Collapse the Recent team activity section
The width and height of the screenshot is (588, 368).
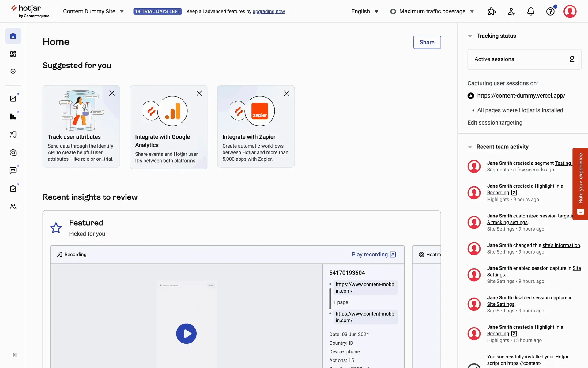point(470,147)
